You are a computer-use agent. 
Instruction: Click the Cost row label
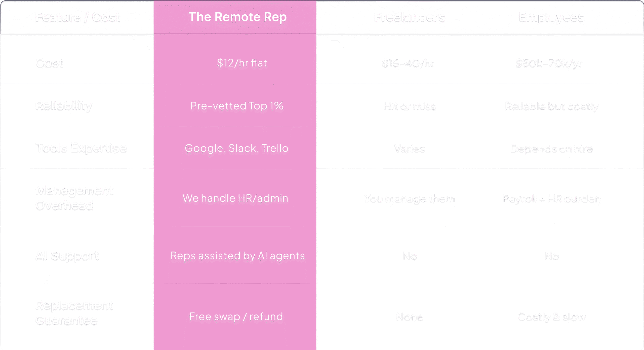(x=49, y=63)
